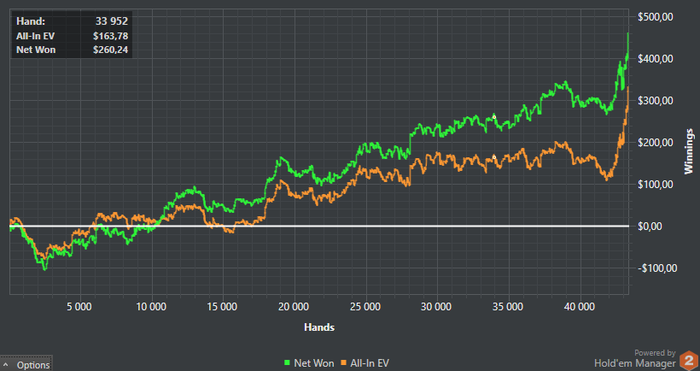Click the Winnings axis title
Screen dimensions: 700x371
[x=689, y=151]
